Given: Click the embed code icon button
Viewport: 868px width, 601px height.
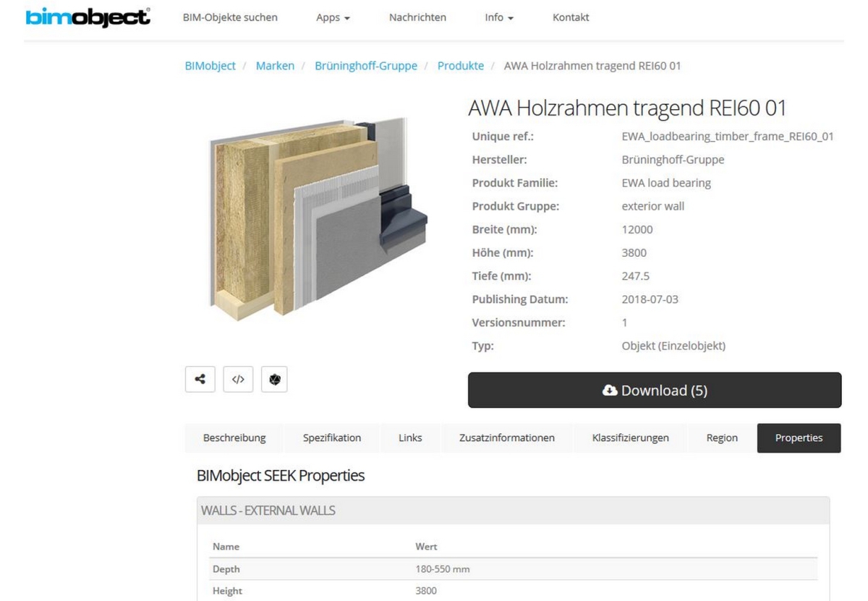Looking at the screenshot, I should point(238,379).
